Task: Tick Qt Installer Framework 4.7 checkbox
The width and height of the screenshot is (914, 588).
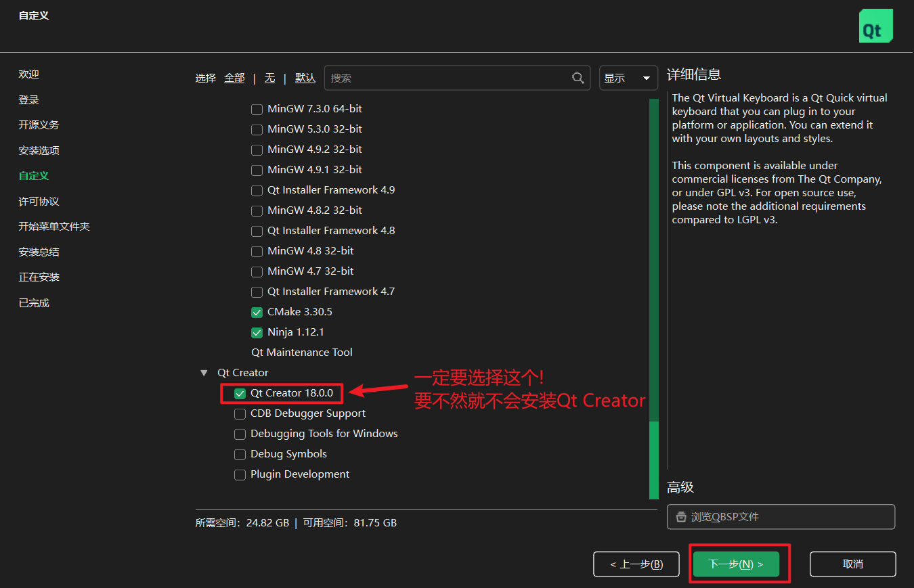Action: pos(257,292)
